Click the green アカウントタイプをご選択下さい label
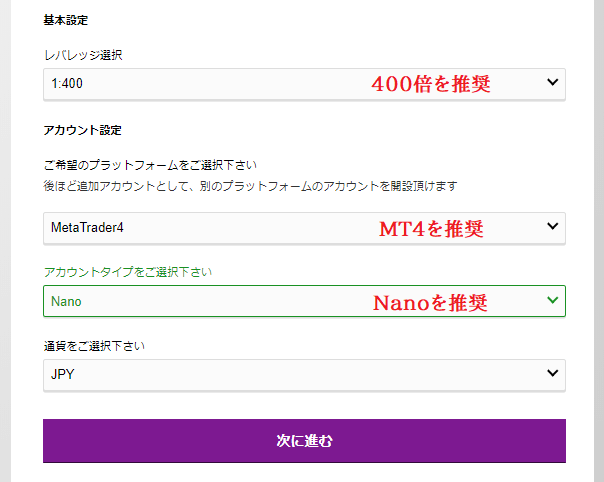Image resolution: width=604 pixels, height=482 pixels. (127, 272)
